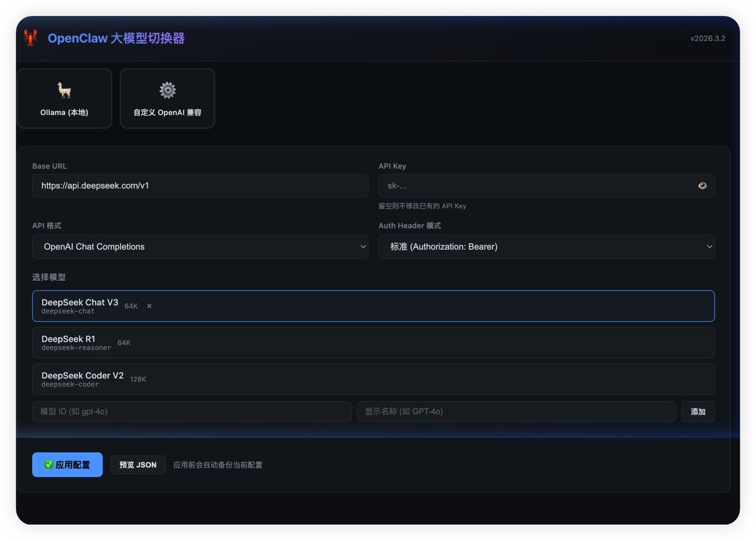
Task: Focus the API Key input field
Action: click(546, 186)
